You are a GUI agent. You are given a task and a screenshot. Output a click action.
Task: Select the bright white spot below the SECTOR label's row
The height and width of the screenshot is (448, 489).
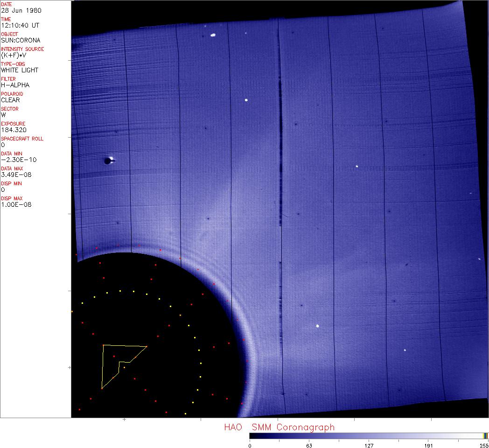click(x=246, y=100)
